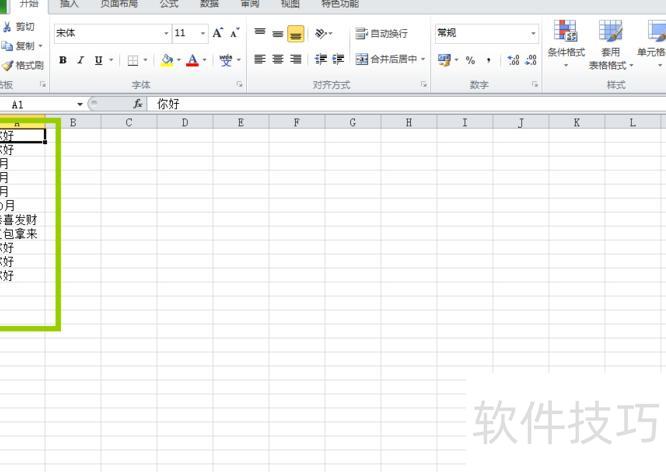Expand font color dropdown arrow

(x=204, y=60)
